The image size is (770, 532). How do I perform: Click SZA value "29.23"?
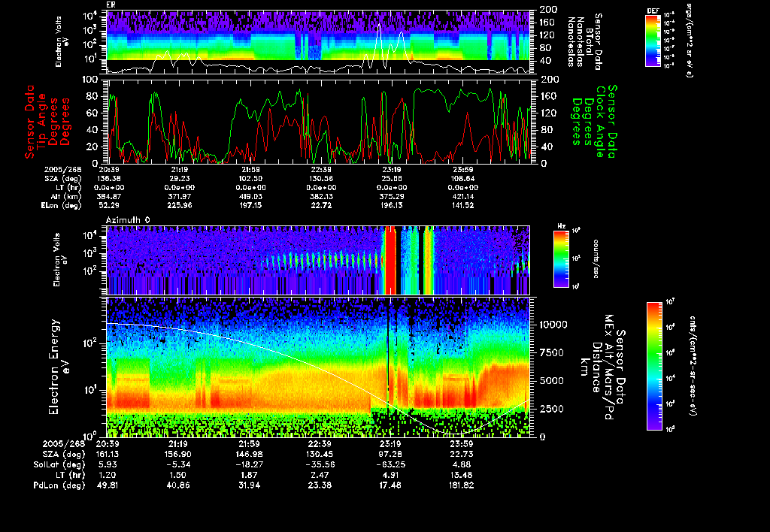click(x=180, y=179)
